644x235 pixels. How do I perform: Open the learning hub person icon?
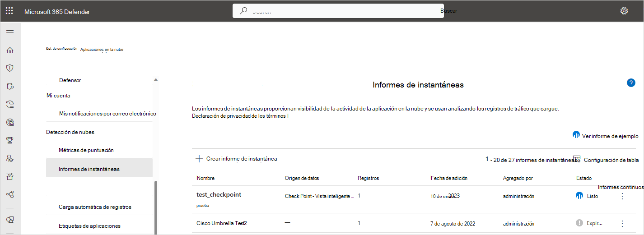pyautogui.click(x=9, y=158)
